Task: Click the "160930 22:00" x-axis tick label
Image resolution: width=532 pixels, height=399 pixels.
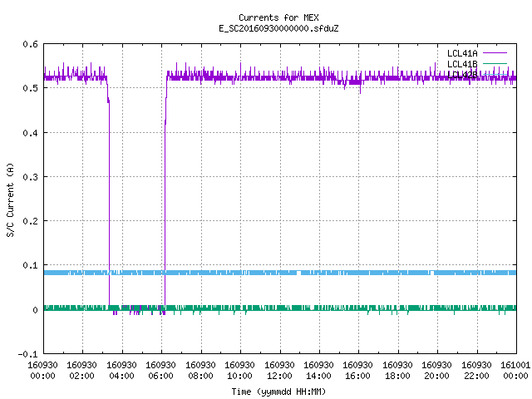Action: (476, 371)
